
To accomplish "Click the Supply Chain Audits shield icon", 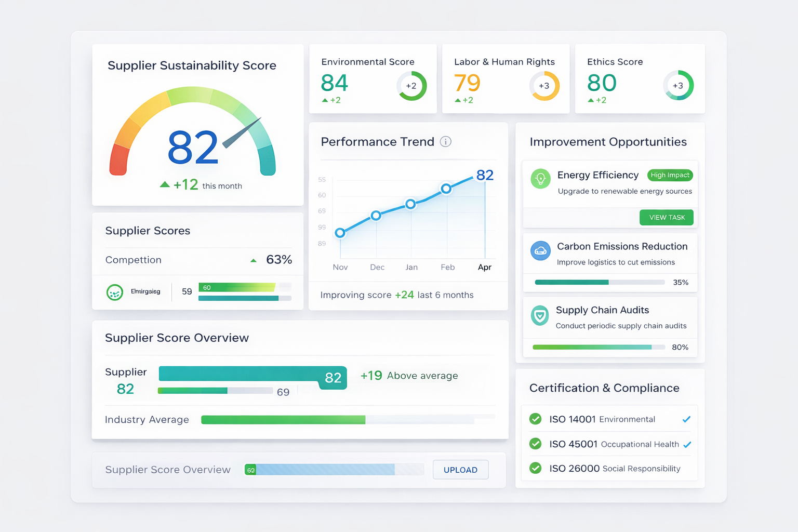I will click(540, 315).
